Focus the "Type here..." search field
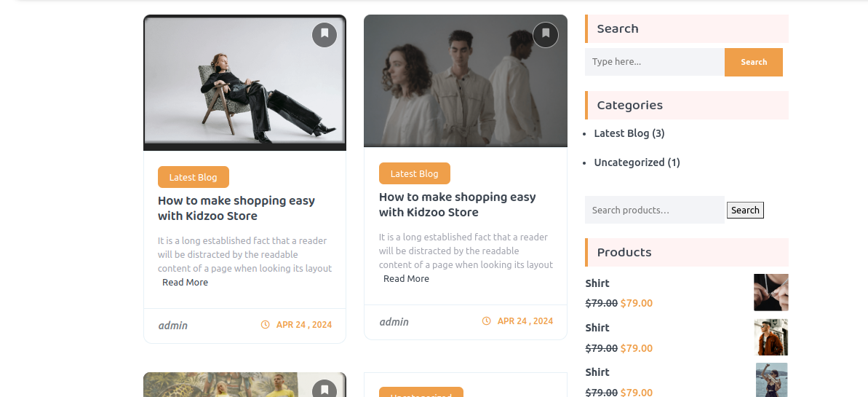The width and height of the screenshot is (868, 397). point(654,62)
